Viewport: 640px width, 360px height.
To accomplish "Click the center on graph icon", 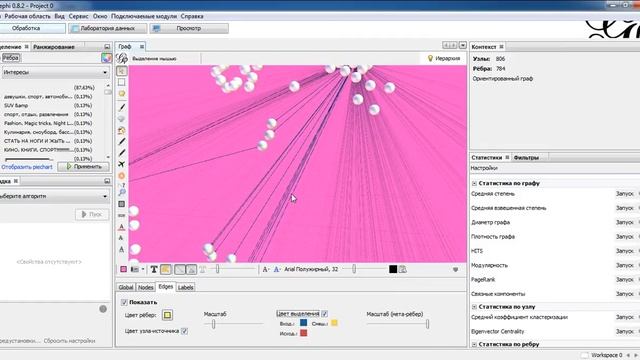I will coord(122,204).
